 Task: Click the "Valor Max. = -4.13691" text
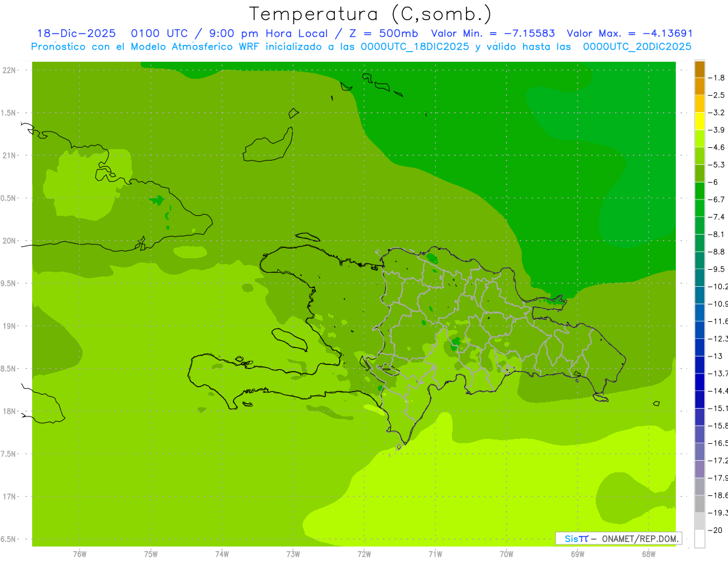(629, 34)
